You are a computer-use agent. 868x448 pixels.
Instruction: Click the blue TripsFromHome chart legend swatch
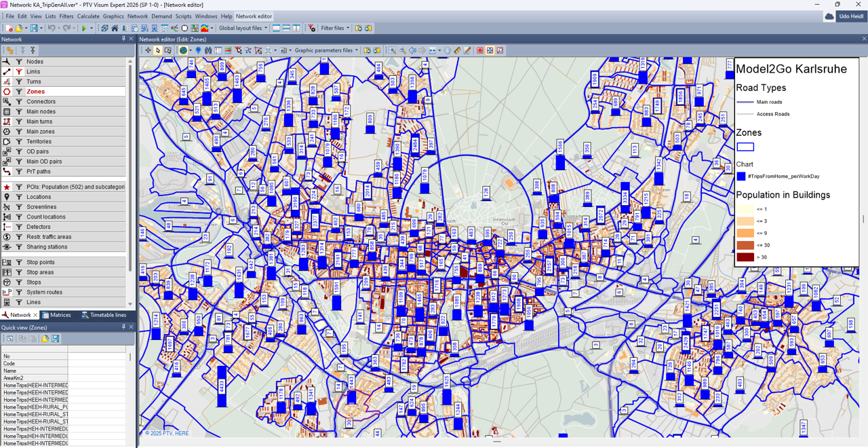point(741,176)
